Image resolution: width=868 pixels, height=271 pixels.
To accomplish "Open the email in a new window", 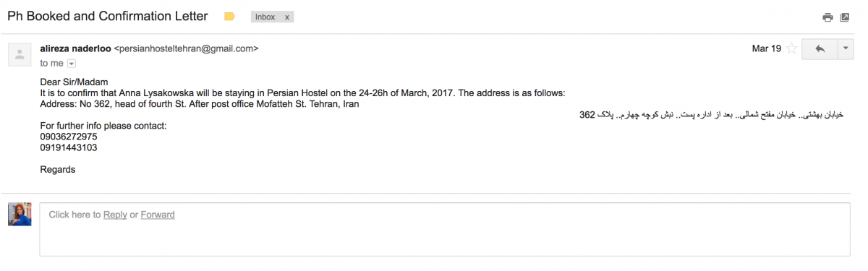I will pyautogui.click(x=844, y=17).
